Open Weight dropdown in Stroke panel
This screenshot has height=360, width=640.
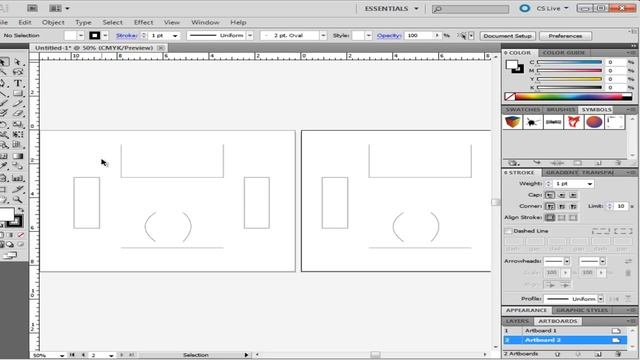click(589, 184)
